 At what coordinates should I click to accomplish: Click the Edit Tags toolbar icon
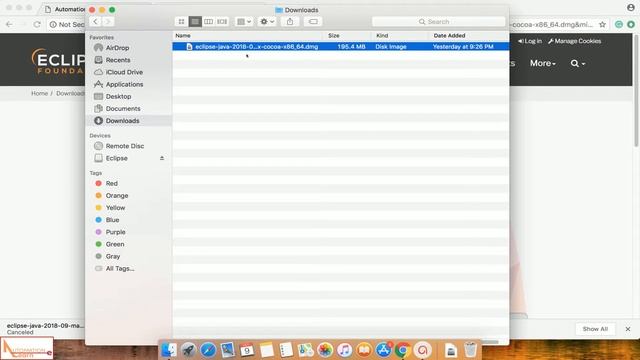pyautogui.click(x=313, y=22)
